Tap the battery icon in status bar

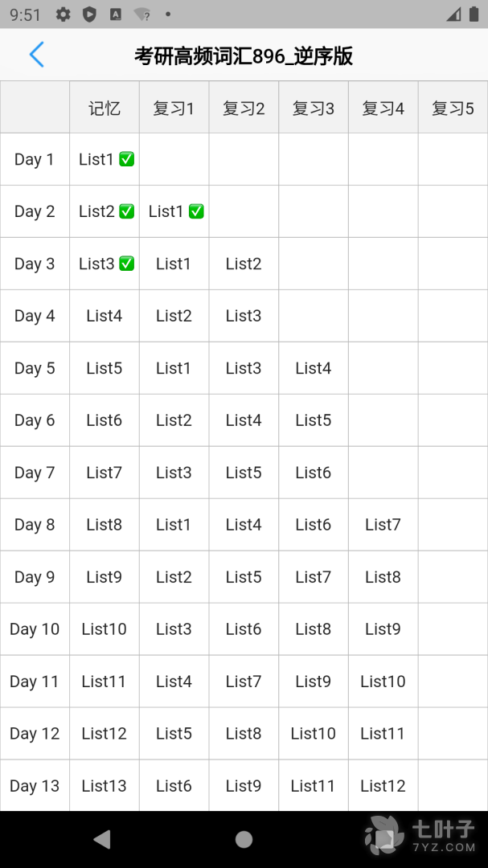point(474,14)
